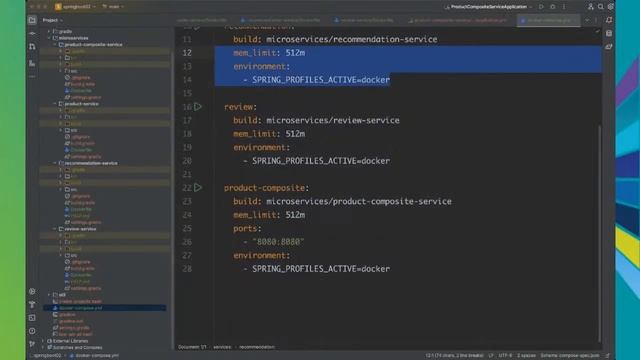Open the editor tabs options menu
This screenshot has width=640, height=360.
(596, 20)
